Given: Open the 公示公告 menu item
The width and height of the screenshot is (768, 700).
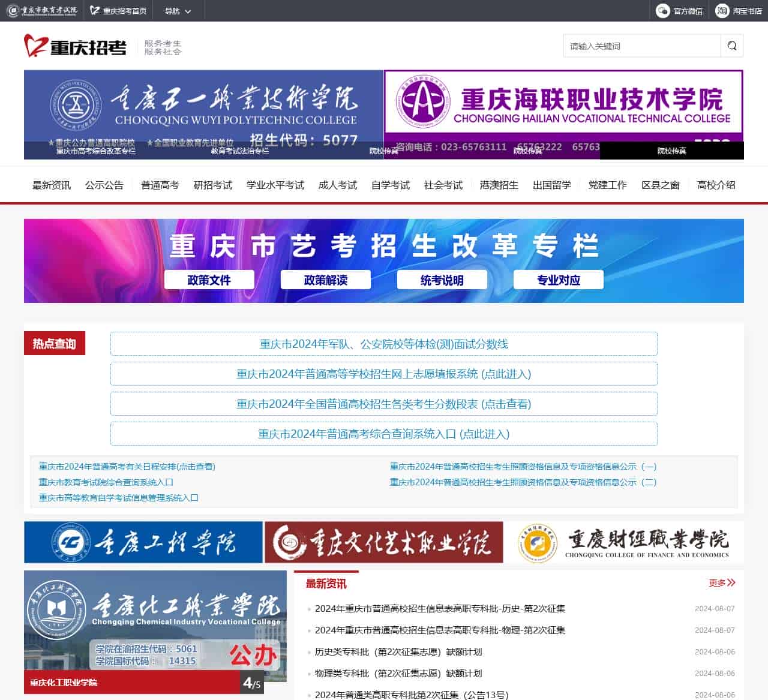Looking at the screenshot, I should 104,185.
